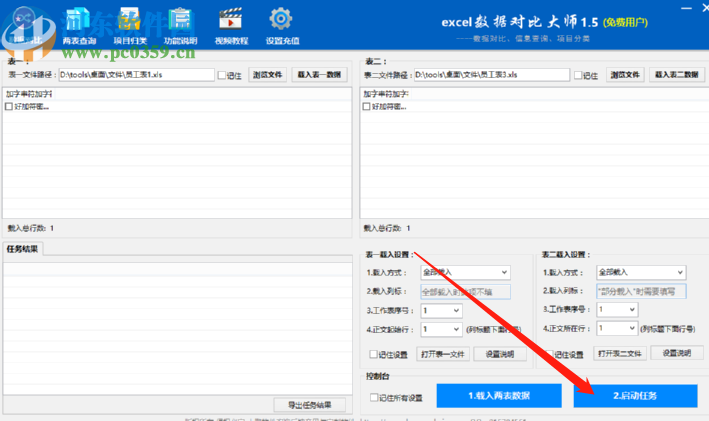
Task: Toggle 记住 checkbox for table one path
Action: pyautogui.click(x=222, y=75)
